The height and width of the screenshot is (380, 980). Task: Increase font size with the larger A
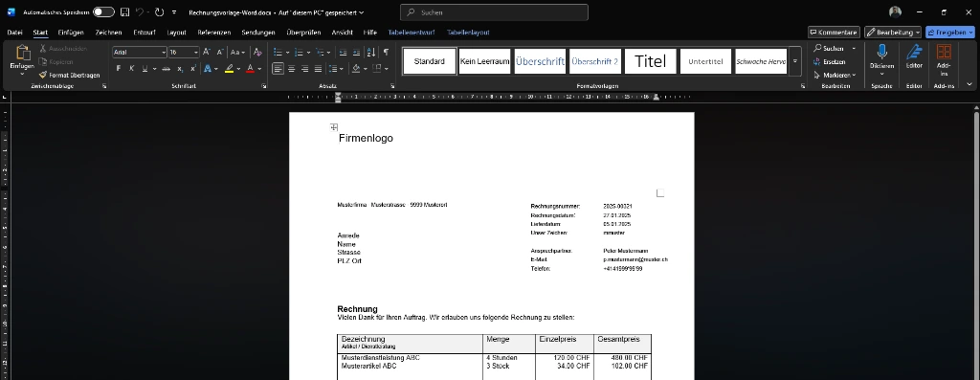(x=207, y=53)
